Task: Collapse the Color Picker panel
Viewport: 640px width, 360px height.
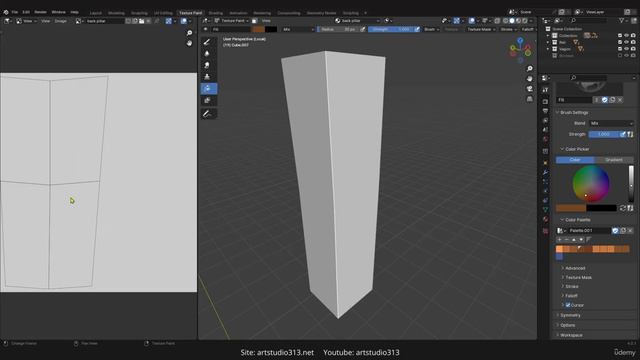Action: [x=576, y=149]
